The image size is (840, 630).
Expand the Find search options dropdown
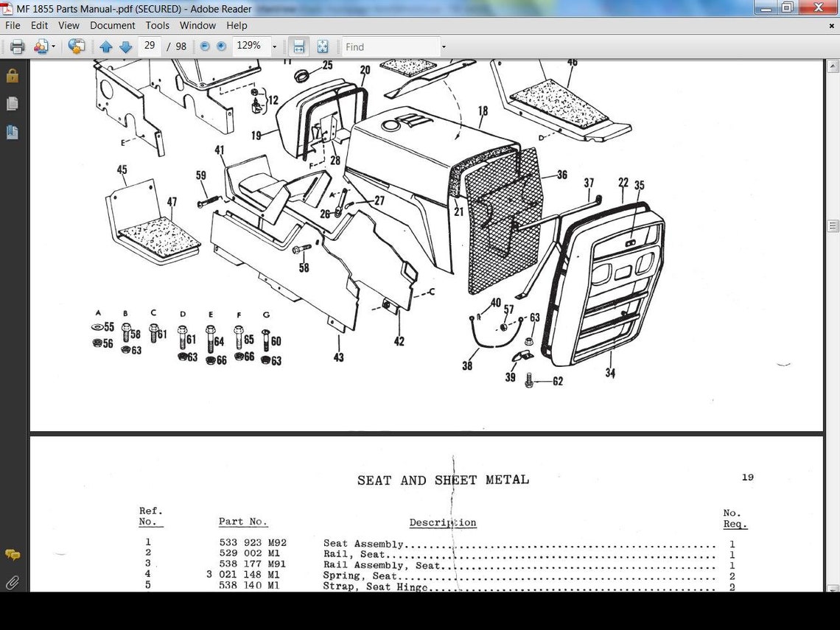[442, 46]
